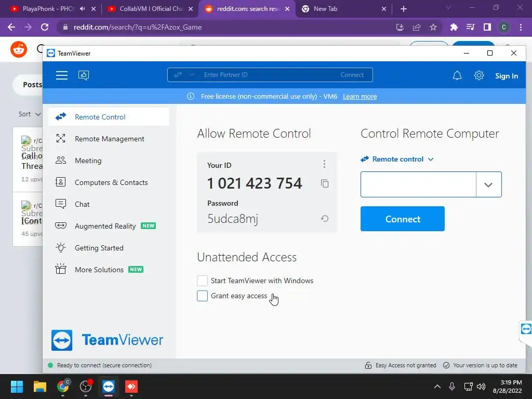This screenshot has width=532, height=399.
Task: Open the three-dot options beside Your ID
Action: tap(324, 164)
